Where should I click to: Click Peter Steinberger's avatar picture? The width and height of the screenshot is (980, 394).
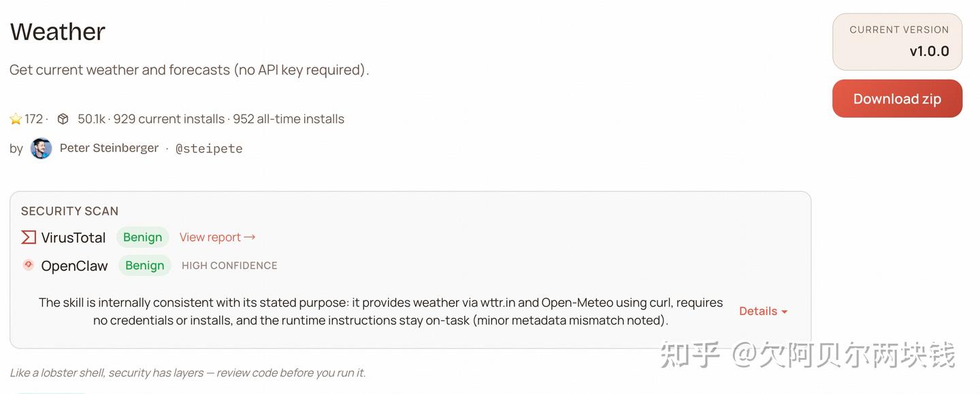click(42, 148)
